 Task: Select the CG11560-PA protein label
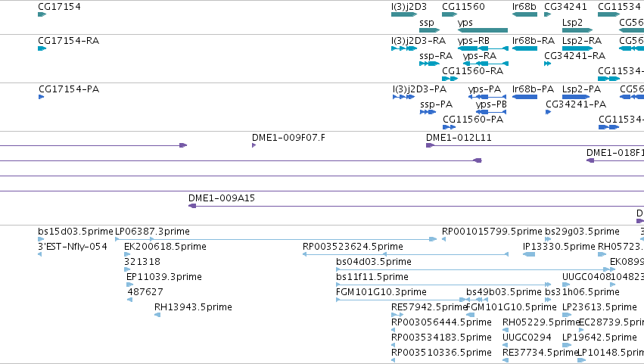[x=473, y=120]
